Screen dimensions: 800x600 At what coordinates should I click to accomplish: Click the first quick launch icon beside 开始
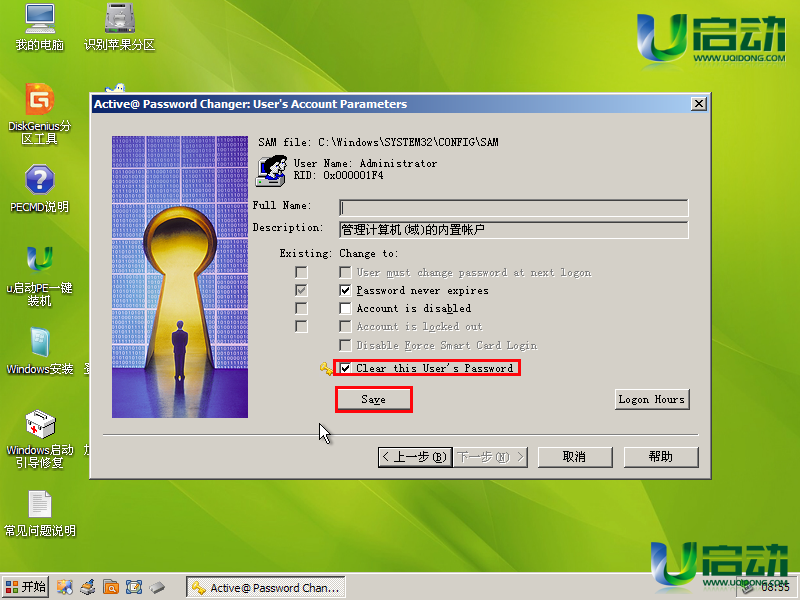point(64,587)
